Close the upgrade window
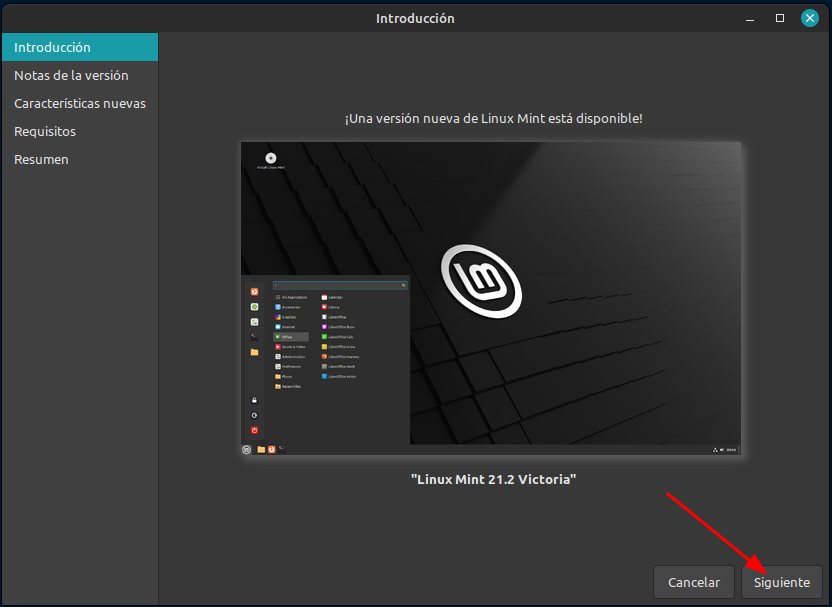Image resolution: width=832 pixels, height=607 pixels. click(x=810, y=19)
